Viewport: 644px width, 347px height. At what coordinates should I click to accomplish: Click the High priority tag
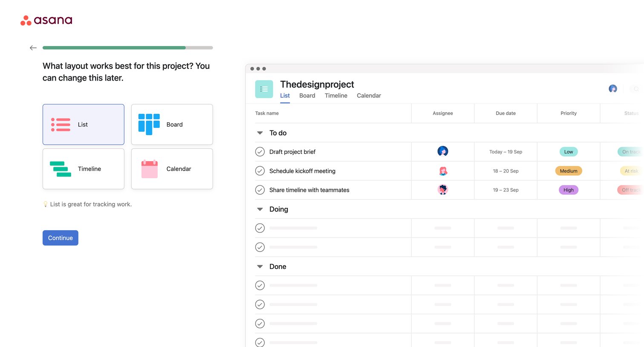point(569,190)
